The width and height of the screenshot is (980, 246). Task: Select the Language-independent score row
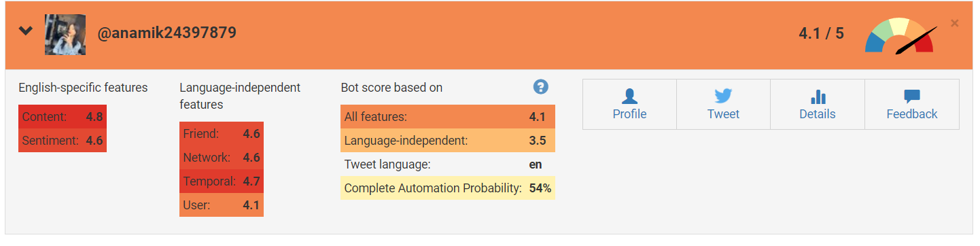pos(448,141)
